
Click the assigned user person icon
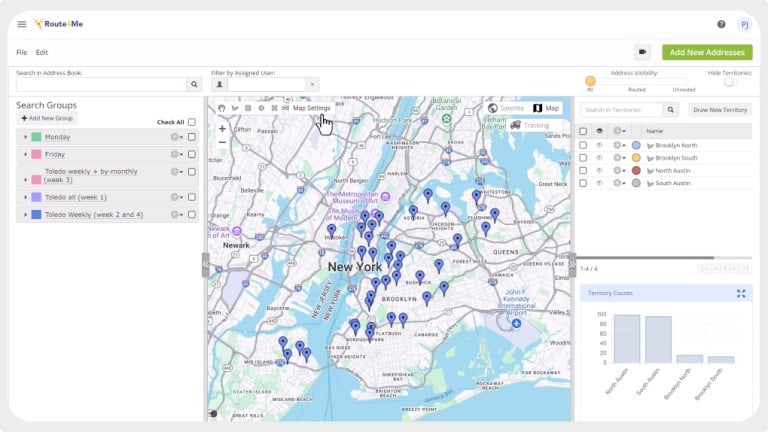[219, 84]
